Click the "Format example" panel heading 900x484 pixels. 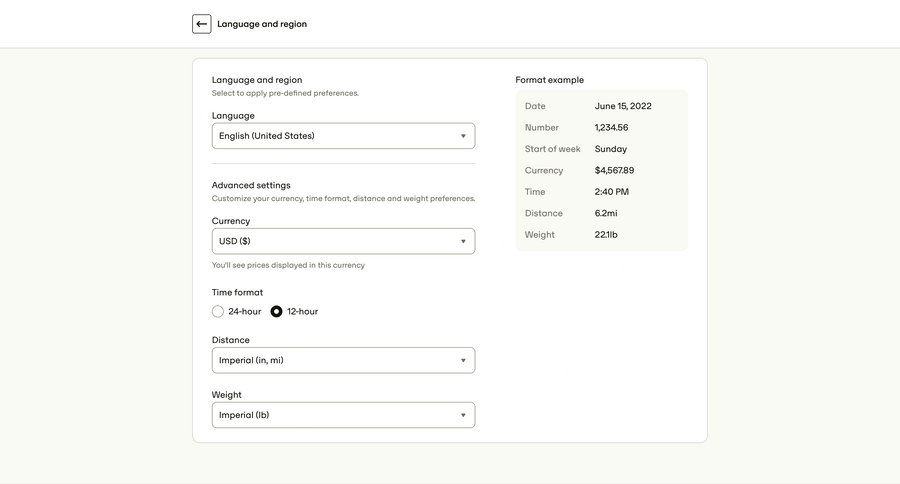pos(550,80)
